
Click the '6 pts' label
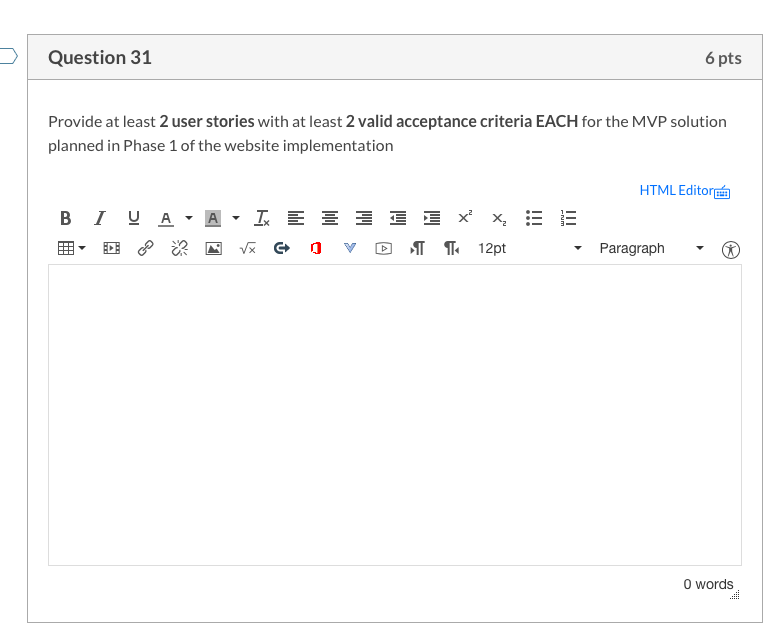[724, 58]
